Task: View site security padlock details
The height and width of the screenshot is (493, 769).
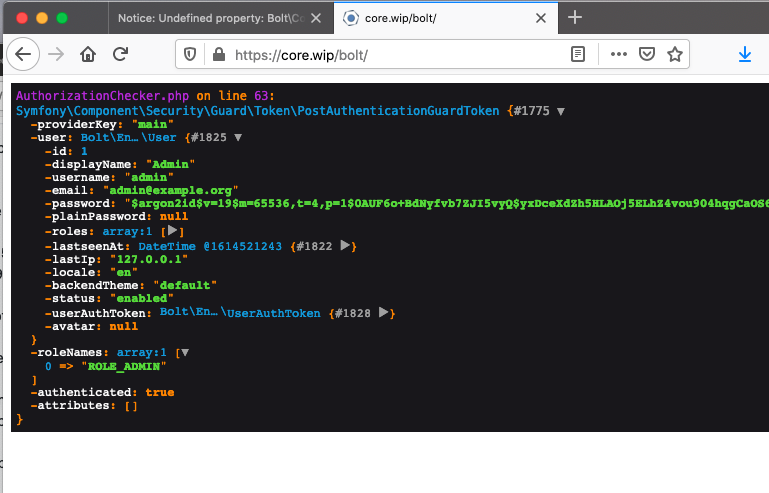Action: [219, 54]
